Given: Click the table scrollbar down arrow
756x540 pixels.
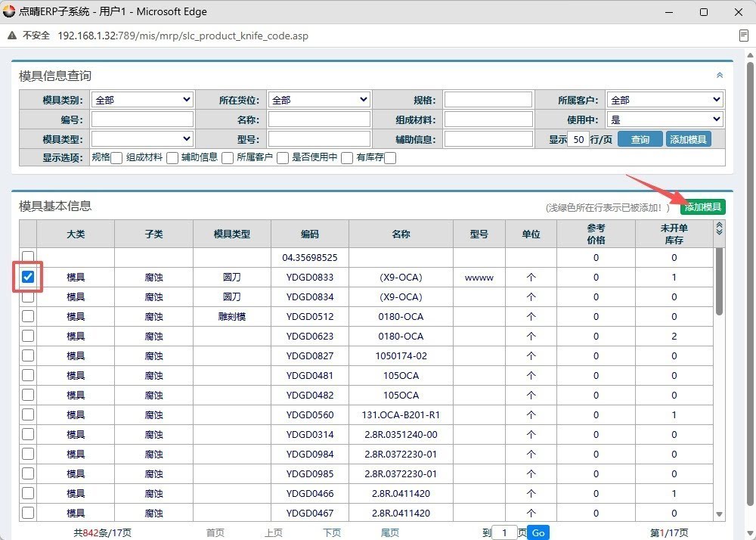Looking at the screenshot, I should click(719, 514).
